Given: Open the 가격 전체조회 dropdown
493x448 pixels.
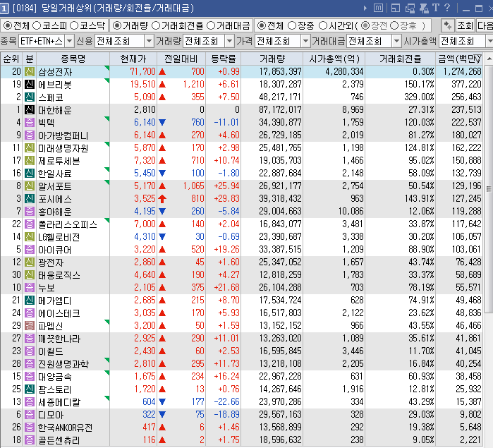Looking at the screenshot, I should click(x=305, y=41).
